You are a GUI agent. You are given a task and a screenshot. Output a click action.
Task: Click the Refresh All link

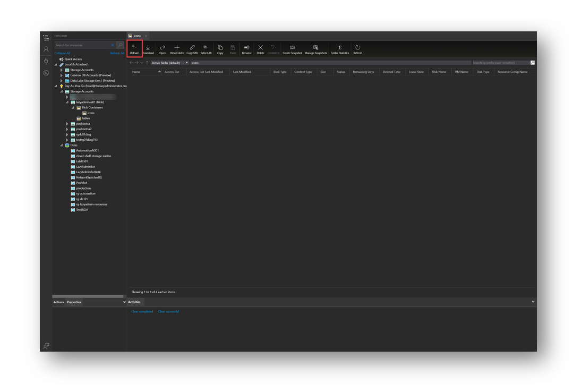(117, 53)
